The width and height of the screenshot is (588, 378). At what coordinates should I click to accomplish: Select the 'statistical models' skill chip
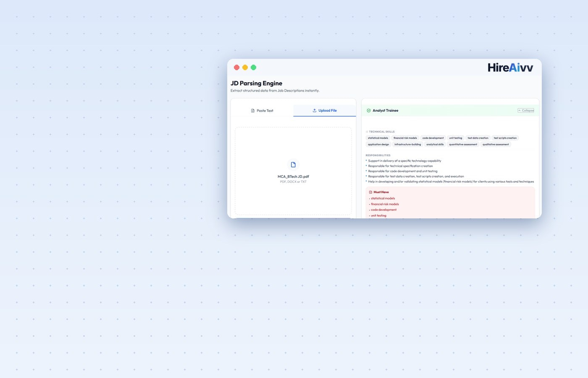click(x=378, y=138)
